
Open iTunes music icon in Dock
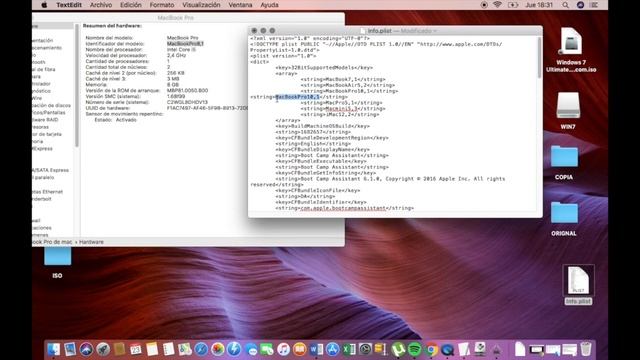pos(283,349)
